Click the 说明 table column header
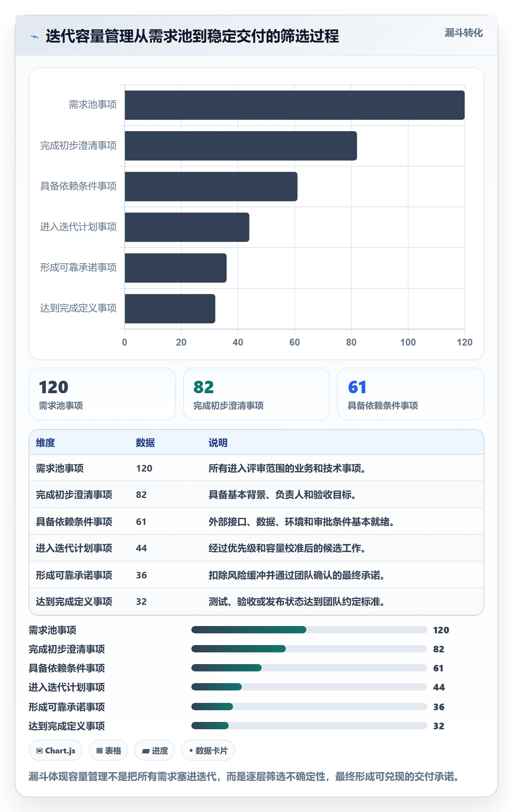The image size is (513, 812). (218, 443)
